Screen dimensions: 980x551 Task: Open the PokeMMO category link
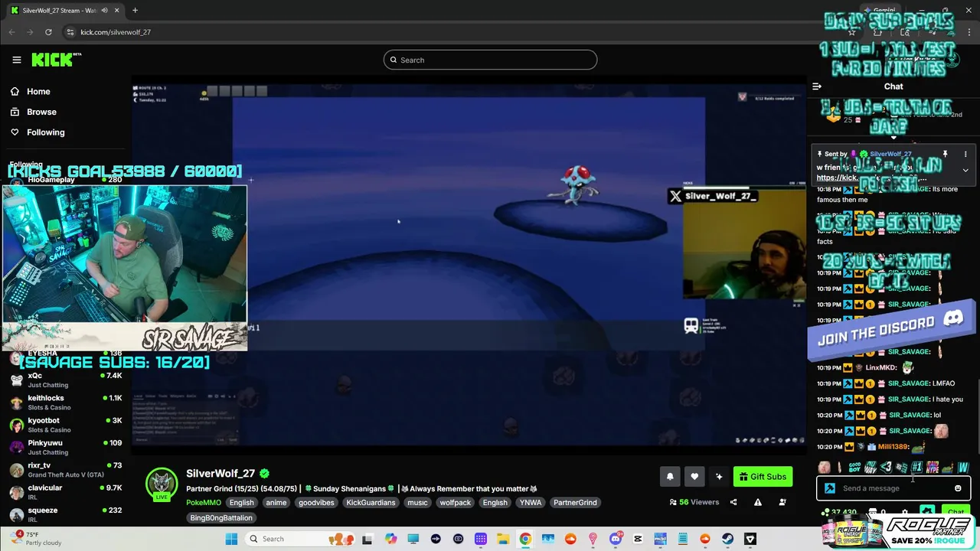pos(204,503)
